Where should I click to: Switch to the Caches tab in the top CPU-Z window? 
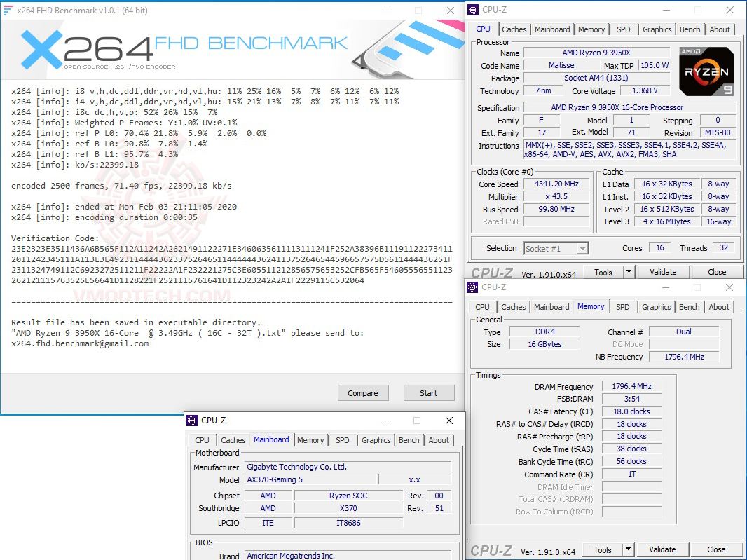tap(514, 29)
